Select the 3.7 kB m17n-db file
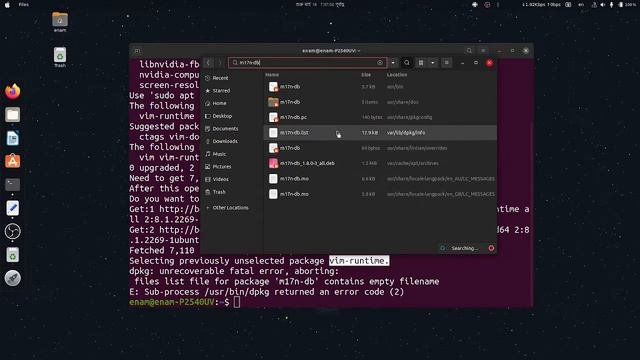This screenshot has height=360, width=640. pyautogui.click(x=380, y=87)
